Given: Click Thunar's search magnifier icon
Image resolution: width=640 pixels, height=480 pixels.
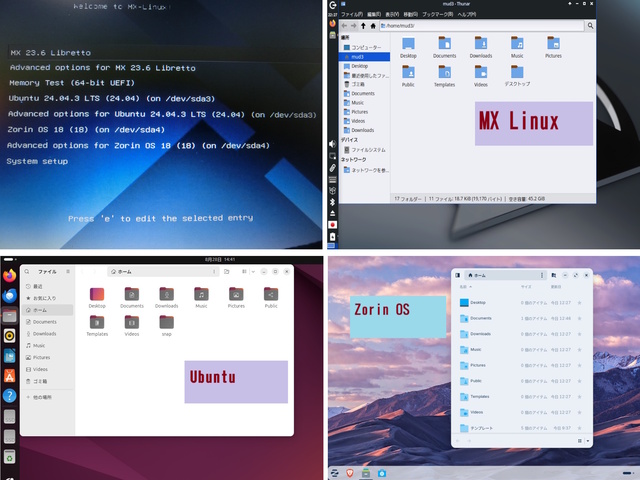Looking at the screenshot, I should click(590, 26).
